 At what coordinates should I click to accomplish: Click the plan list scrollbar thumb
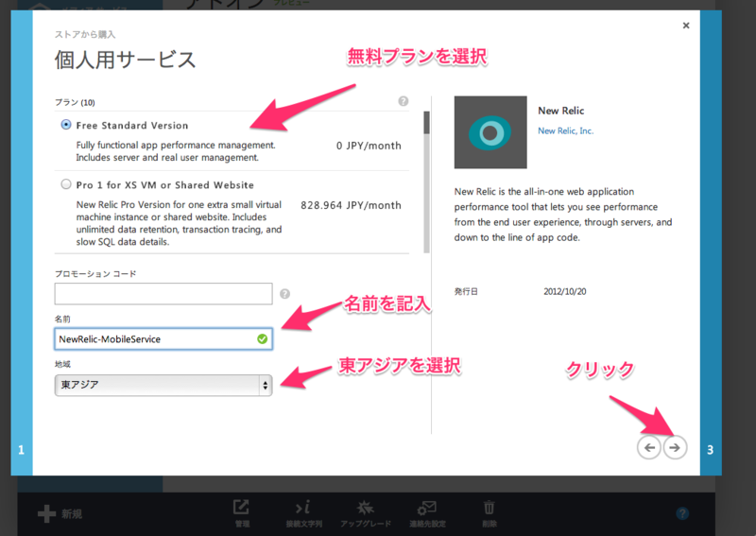[x=426, y=123]
